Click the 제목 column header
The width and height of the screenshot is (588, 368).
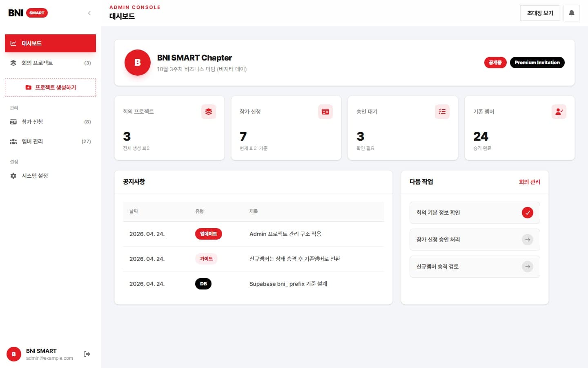click(254, 211)
